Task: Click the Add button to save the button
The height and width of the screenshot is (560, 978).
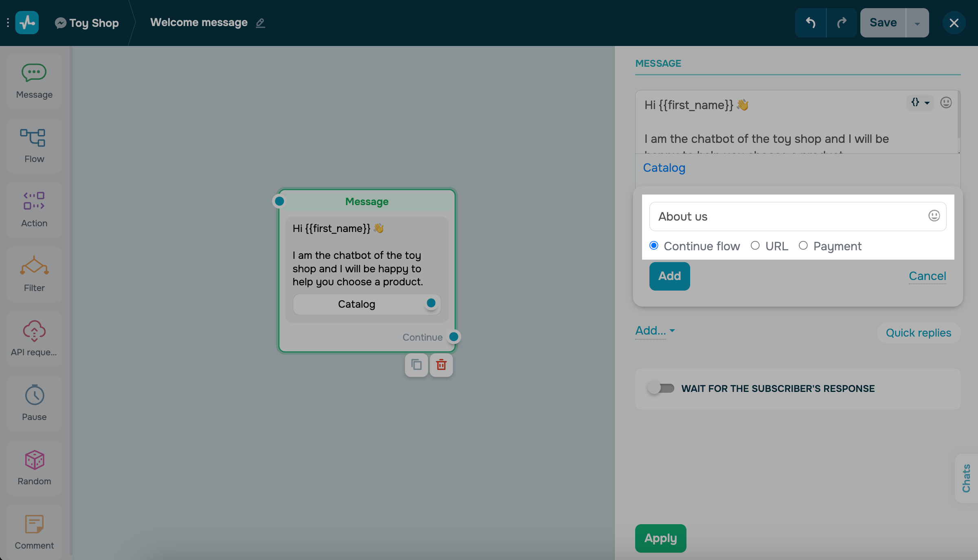Action: pos(669,276)
